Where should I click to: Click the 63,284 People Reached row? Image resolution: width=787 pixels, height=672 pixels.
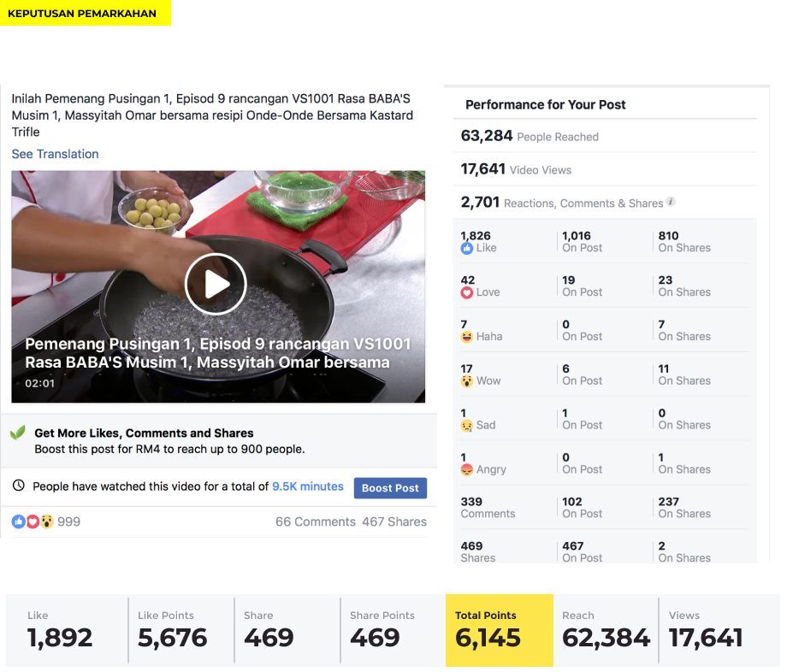pos(604,136)
